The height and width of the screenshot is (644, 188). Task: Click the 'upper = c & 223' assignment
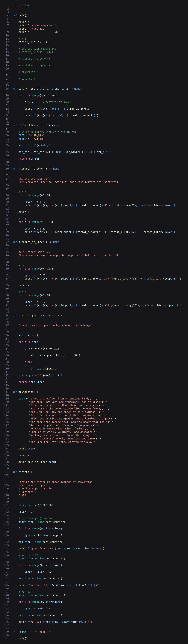tap(36, 302)
